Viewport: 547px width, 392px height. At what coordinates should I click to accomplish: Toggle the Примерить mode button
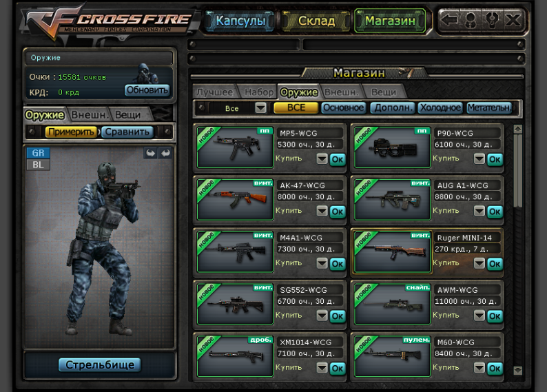(71, 132)
